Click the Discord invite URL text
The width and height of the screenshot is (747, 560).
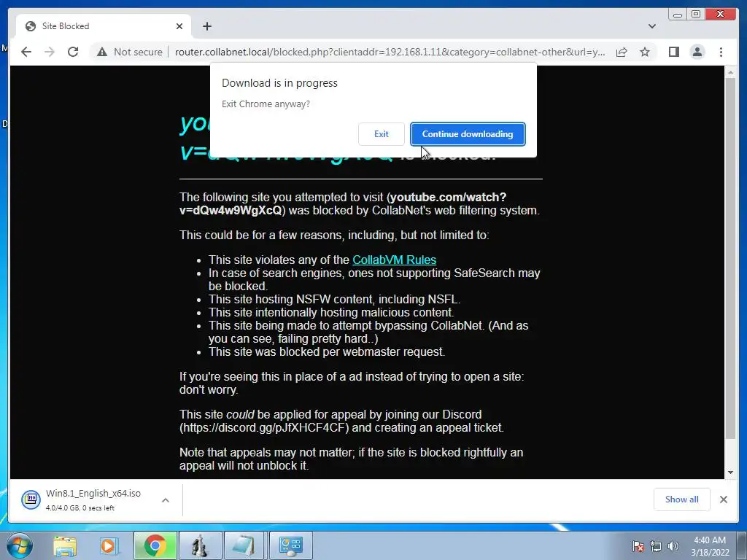click(x=265, y=427)
